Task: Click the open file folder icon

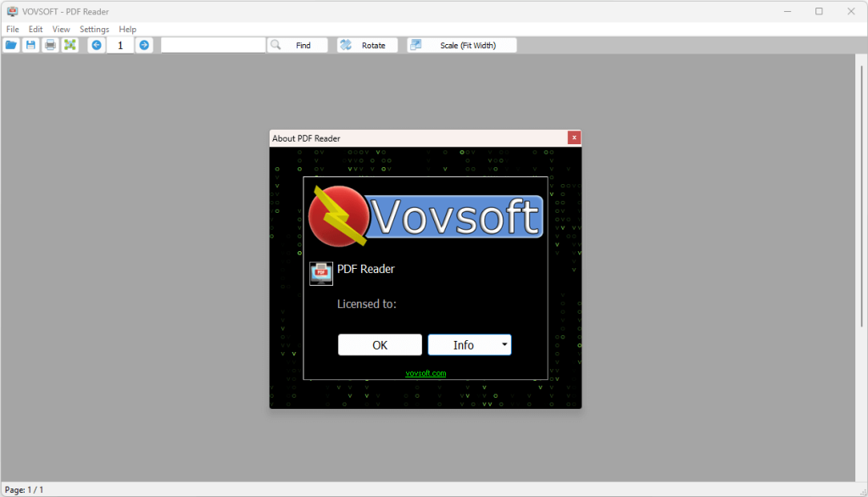Action: (11, 45)
